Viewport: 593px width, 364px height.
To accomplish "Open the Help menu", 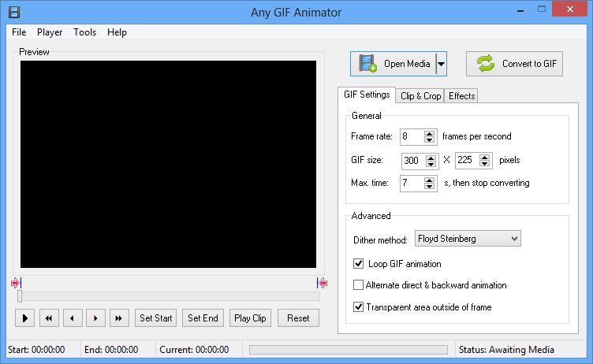I will [x=117, y=32].
